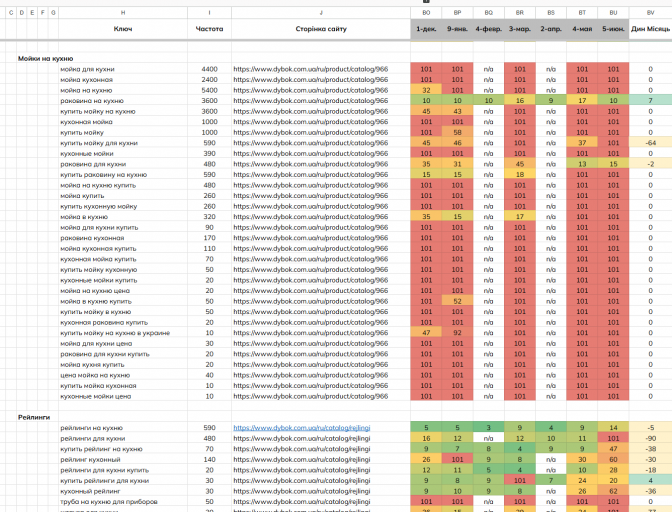The width and height of the screenshot is (672, 512).
Task: Select column header BO
Action: [426, 13]
